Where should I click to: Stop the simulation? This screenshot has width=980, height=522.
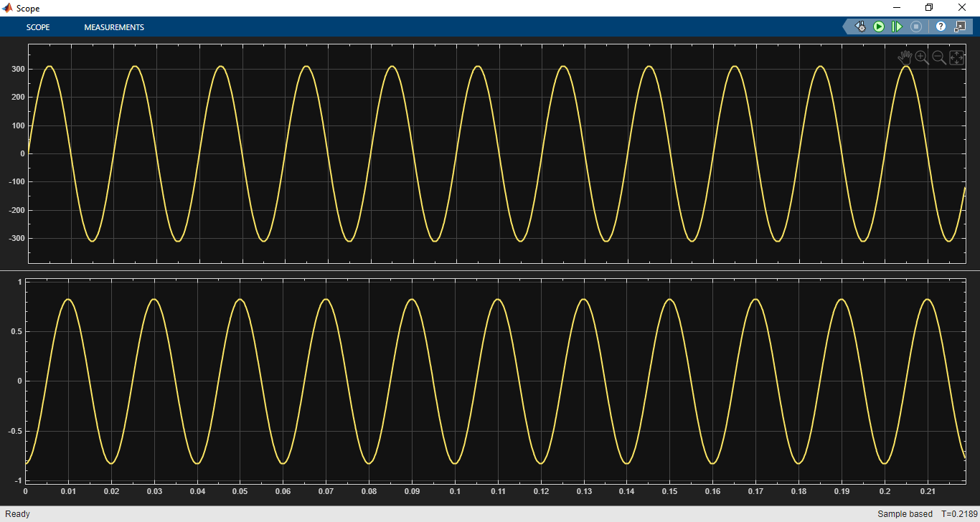pos(916,27)
